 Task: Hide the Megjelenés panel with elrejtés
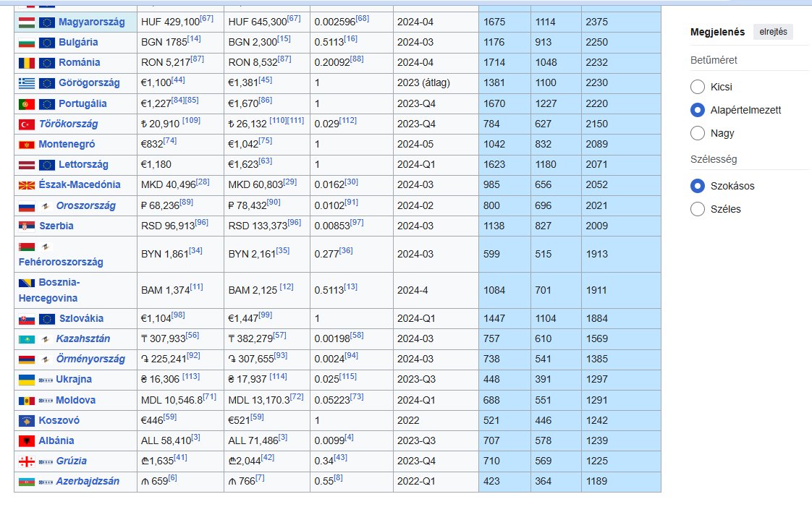point(773,32)
